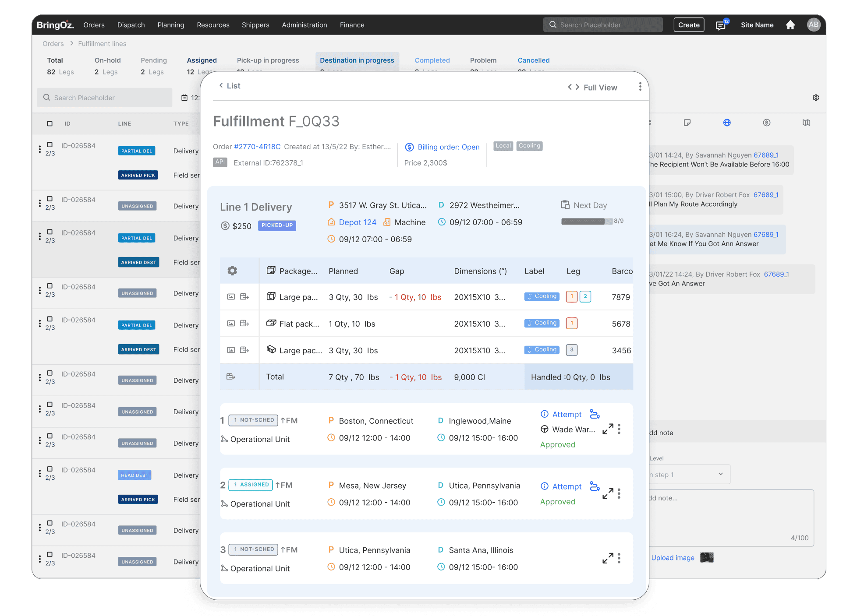Viewport: 857px width, 616px height.
Task: Select the map icon in notes panel
Action: click(x=807, y=123)
